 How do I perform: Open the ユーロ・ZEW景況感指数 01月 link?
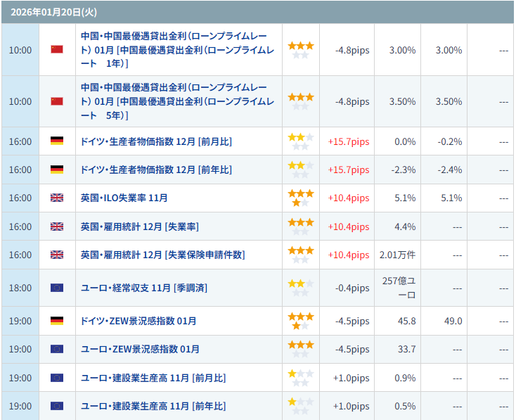click(x=140, y=349)
